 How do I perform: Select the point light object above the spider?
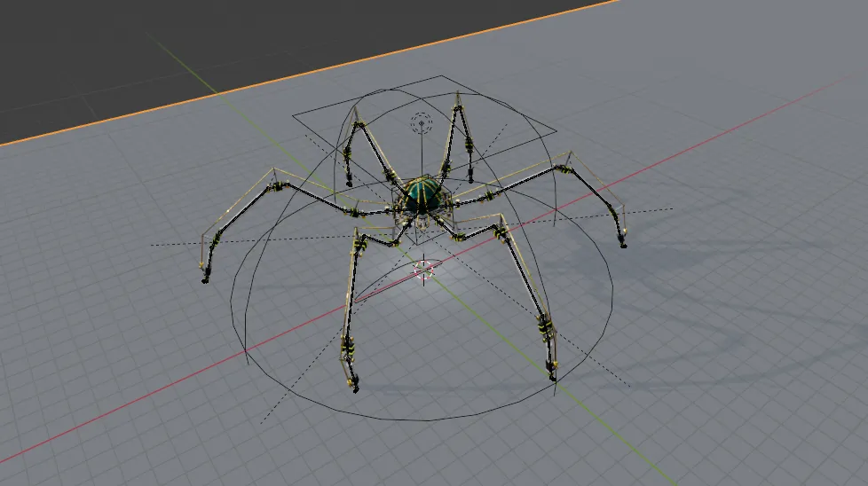[422, 122]
